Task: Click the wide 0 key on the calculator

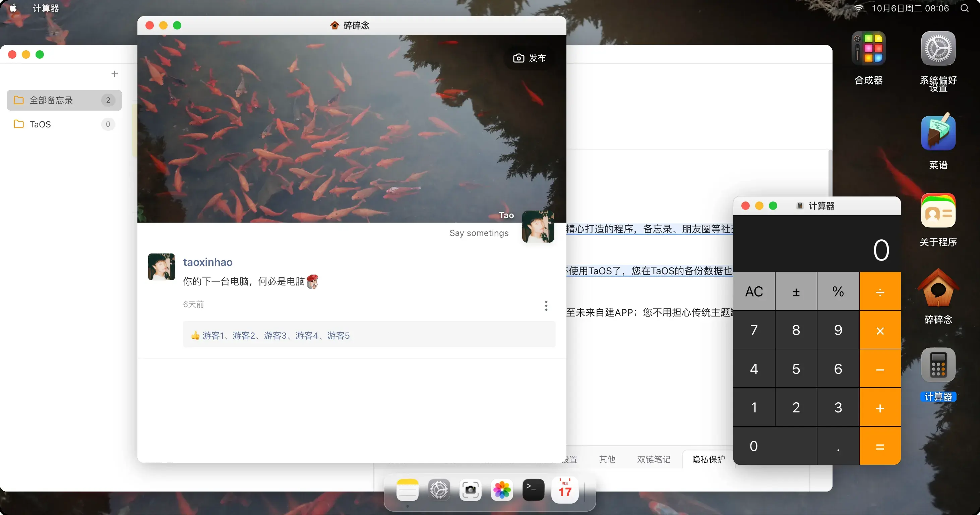Action: [775, 446]
